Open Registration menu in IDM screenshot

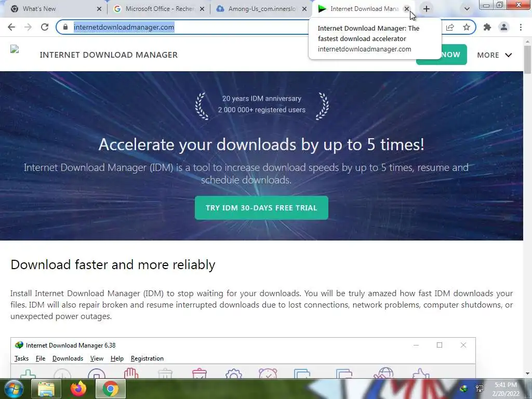(x=147, y=358)
